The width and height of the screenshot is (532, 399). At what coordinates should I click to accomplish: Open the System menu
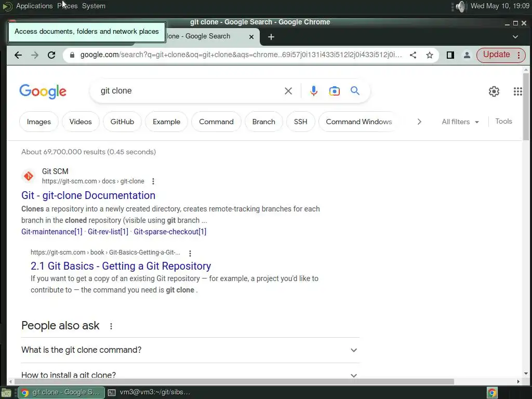pyautogui.click(x=94, y=6)
